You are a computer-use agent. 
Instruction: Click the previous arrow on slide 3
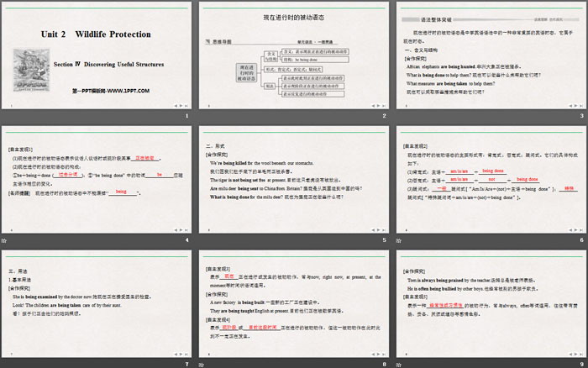click(568, 105)
